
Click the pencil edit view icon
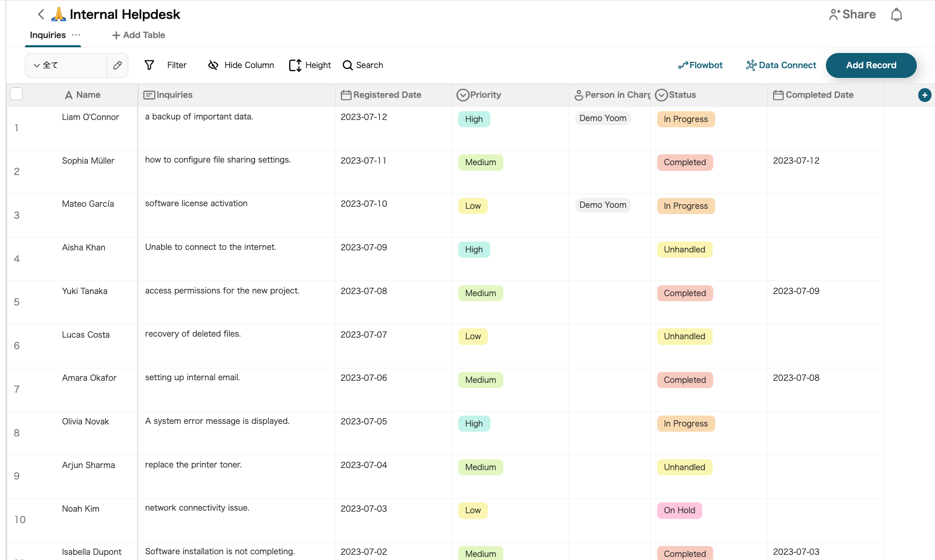[x=117, y=65]
